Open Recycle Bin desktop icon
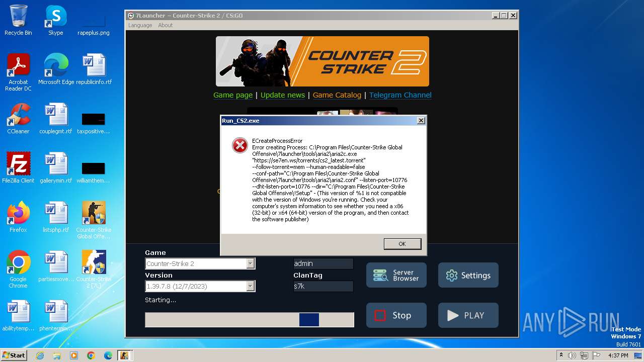The image size is (644, 362). (18, 20)
